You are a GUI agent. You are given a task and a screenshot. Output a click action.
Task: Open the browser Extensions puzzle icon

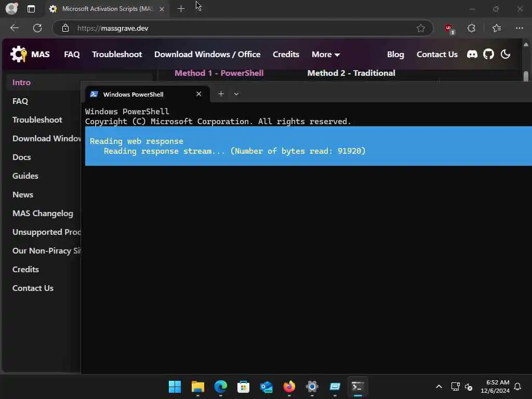point(471,28)
